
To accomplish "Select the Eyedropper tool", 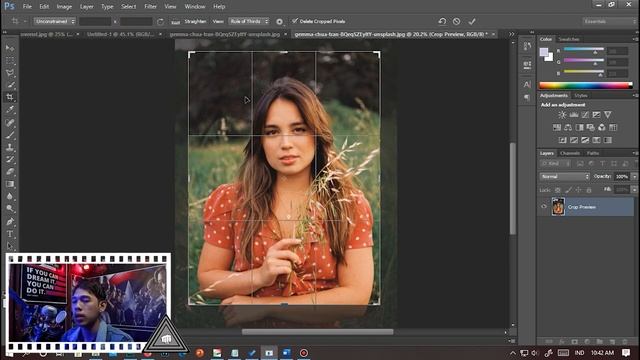I will 10,109.
